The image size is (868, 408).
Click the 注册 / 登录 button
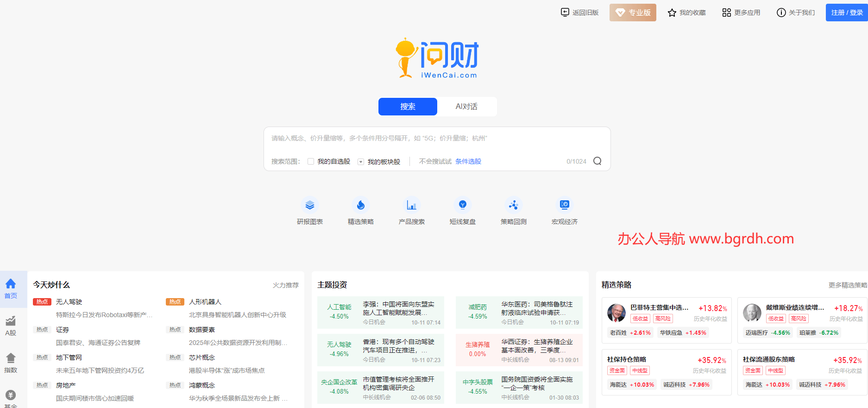tap(847, 13)
